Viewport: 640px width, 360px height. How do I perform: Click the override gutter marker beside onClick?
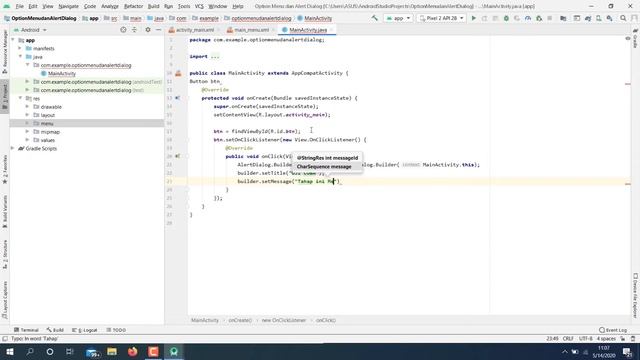click(x=178, y=156)
